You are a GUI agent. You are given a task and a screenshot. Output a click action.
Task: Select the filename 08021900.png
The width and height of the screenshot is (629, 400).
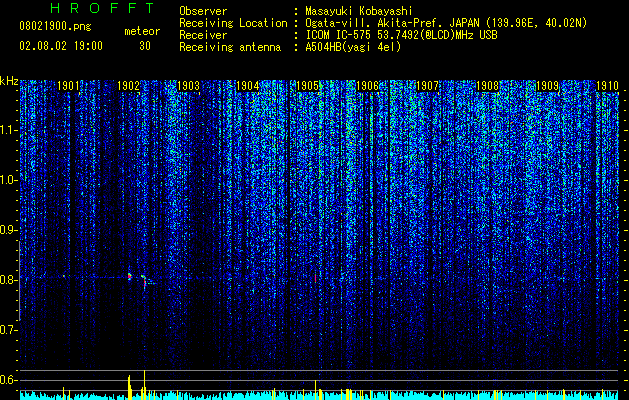click(x=55, y=27)
